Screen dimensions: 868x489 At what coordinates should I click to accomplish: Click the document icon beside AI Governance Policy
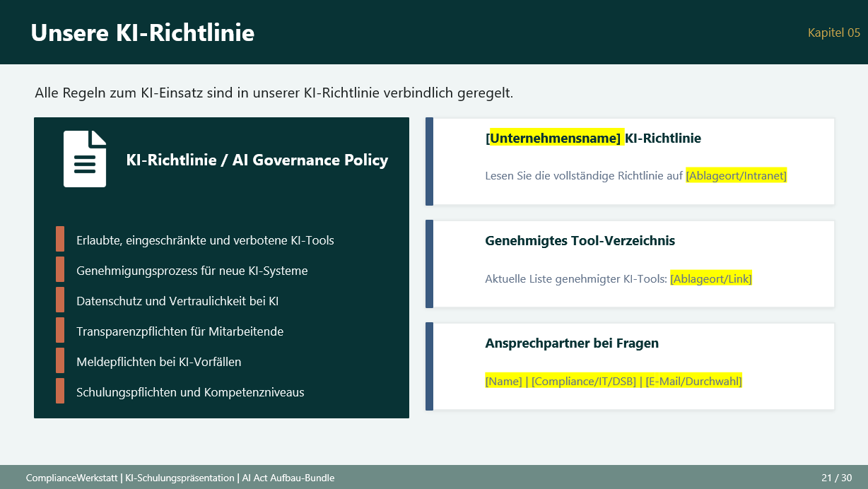coord(84,159)
